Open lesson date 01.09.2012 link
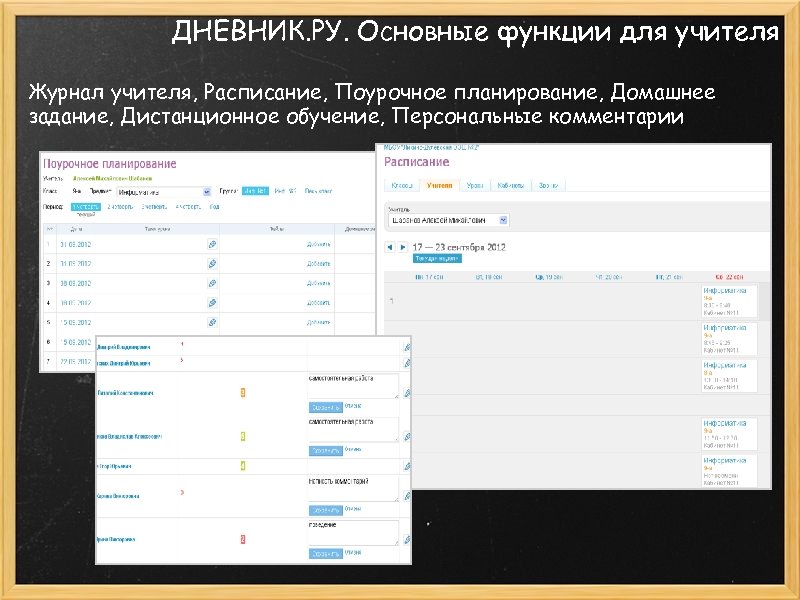The height and width of the screenshot is (600, 800). click(76, 244)
